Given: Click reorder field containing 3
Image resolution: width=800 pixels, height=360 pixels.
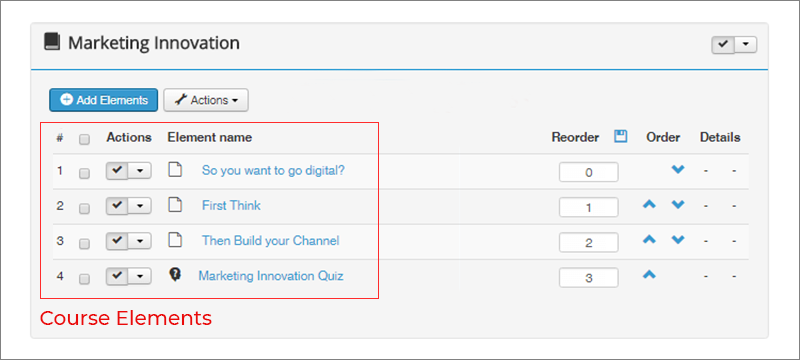Looking at the screenshot, I should click(x=588, y=278).
